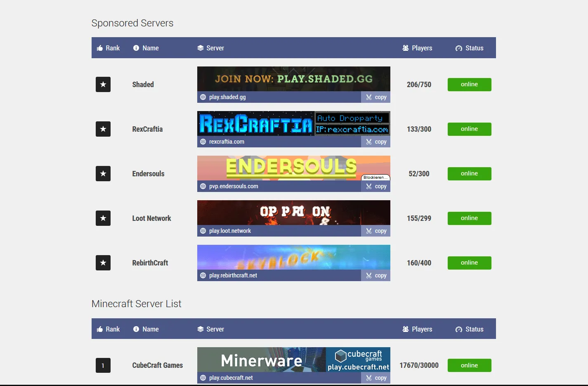Click the online status badge for RebirthCraft
This screenshot has height=386, width=588.
tap(470, 263)
